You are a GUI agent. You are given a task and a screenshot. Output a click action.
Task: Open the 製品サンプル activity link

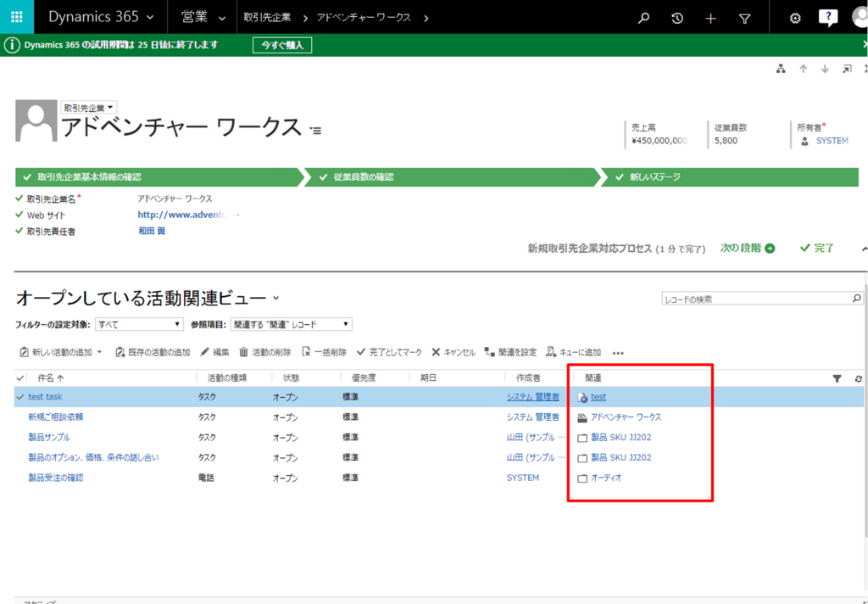pos(49,437)
